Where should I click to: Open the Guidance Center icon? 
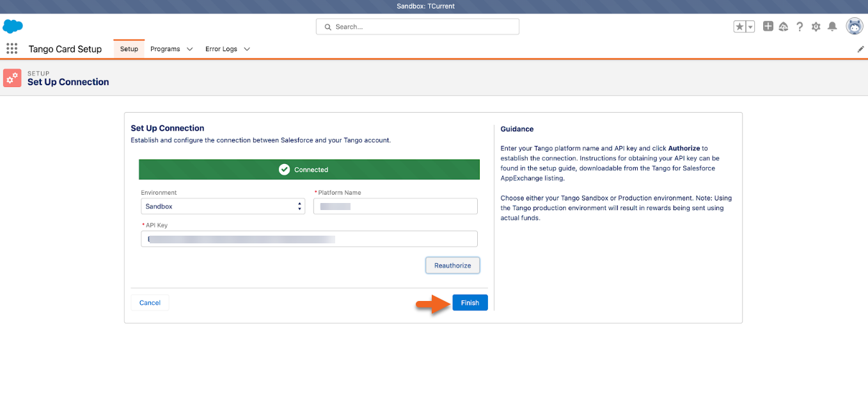[784, 26]
